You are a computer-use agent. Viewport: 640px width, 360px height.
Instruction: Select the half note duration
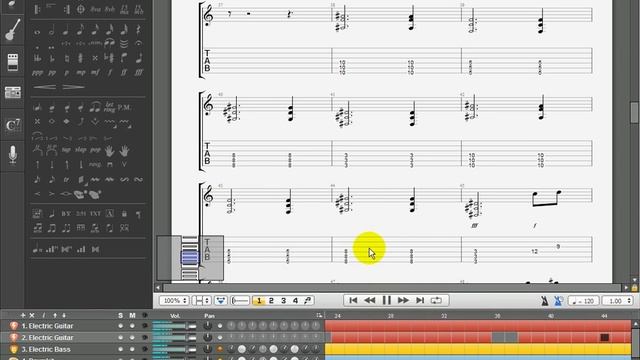tap(51, 30)
